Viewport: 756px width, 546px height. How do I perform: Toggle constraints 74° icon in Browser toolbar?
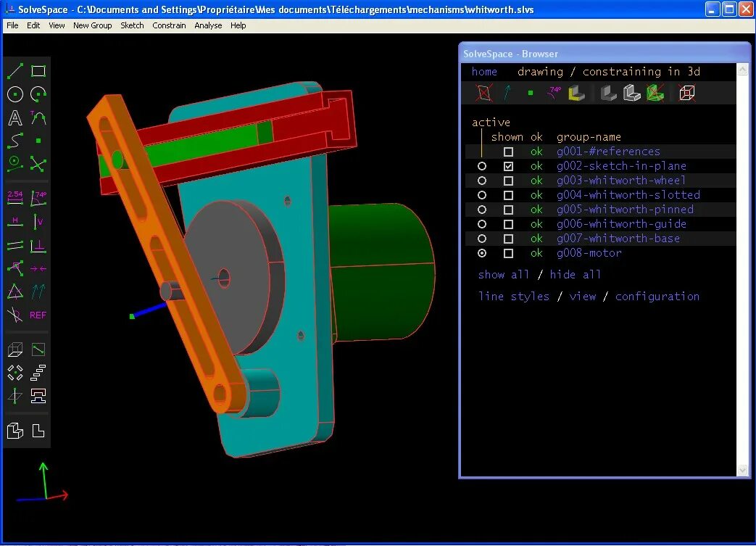[554, 93]
